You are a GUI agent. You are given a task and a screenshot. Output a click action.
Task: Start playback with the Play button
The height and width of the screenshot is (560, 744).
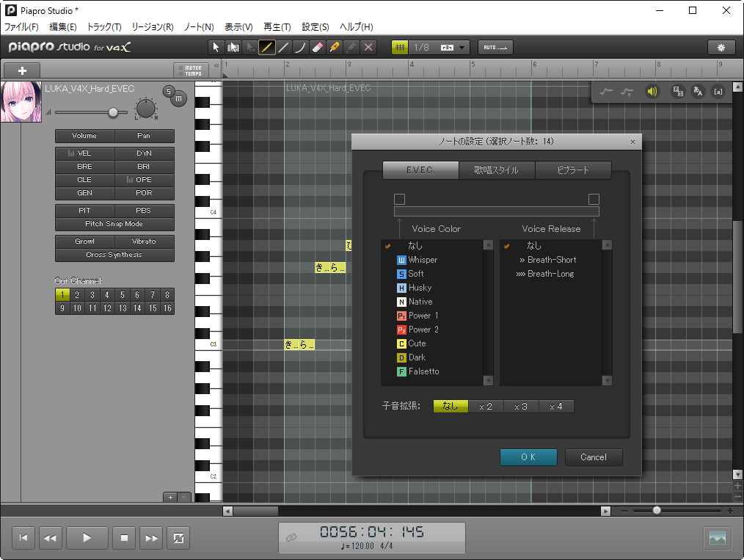(87, 538)
